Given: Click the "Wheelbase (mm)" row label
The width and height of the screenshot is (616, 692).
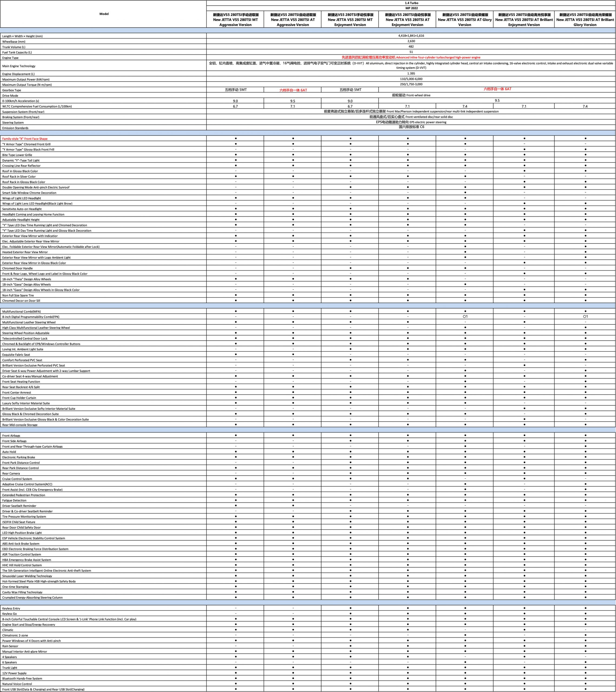Looking at the screenshot, I should [x=14, y=42].
